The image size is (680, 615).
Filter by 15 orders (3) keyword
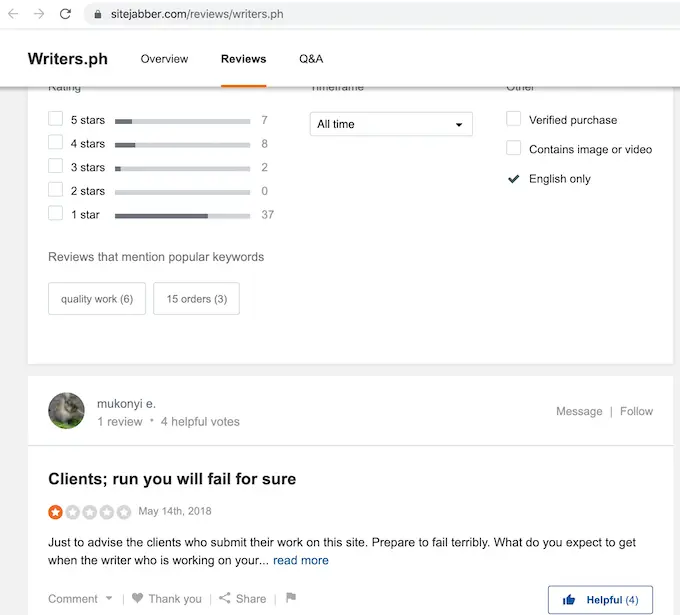coord(196,299)
